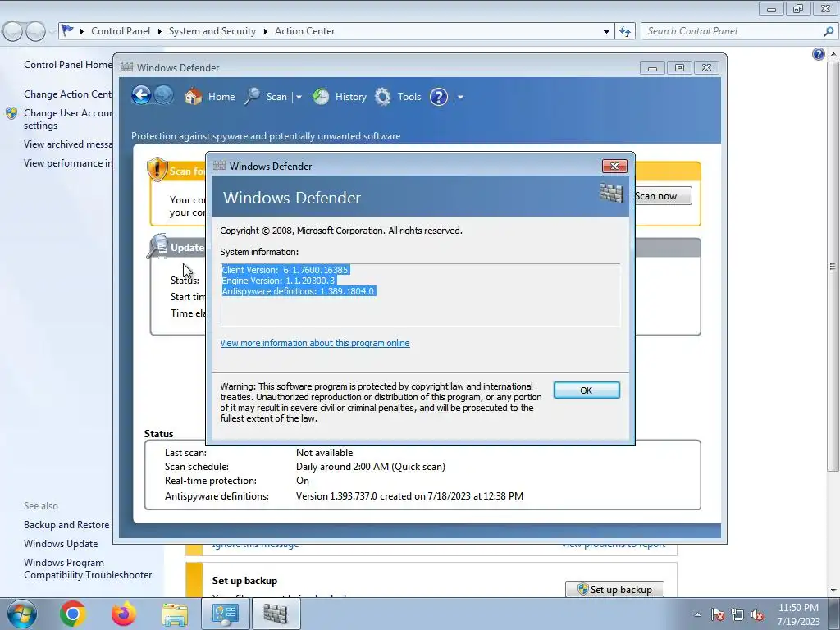Launch Firefox from the taskbar
Viewport: 840px width, 630px height.
(124, 614)
